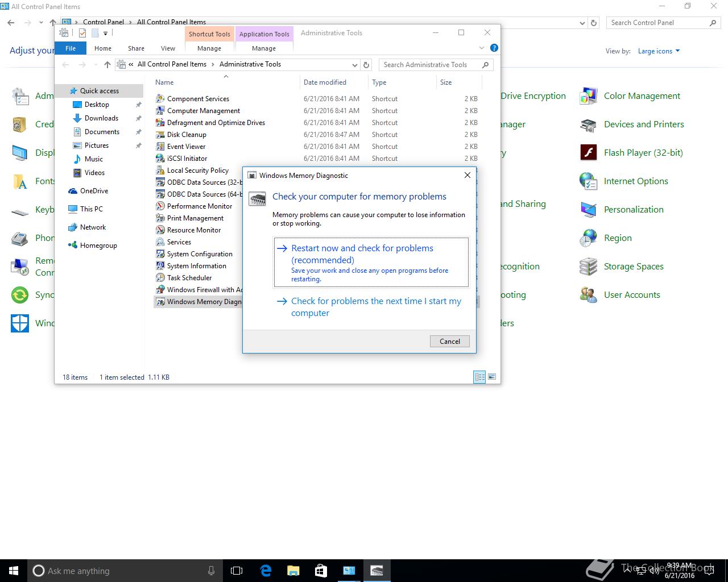Refresh the Administrative Tools folder
This screenshot has width=728, height=582.
pos(366,65)
